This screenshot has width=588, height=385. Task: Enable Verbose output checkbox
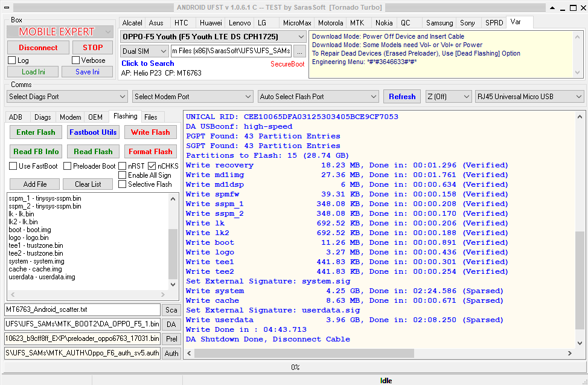(75, 60)
